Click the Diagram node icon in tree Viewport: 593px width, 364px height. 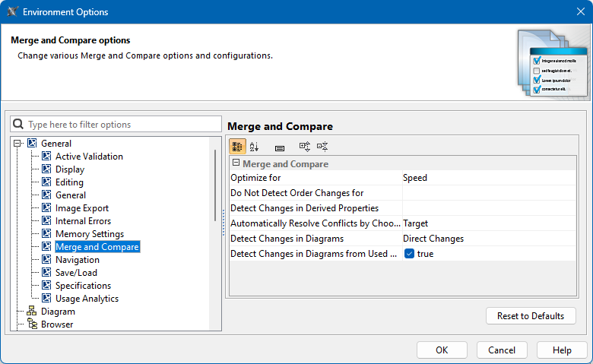[x=32, y=312]
